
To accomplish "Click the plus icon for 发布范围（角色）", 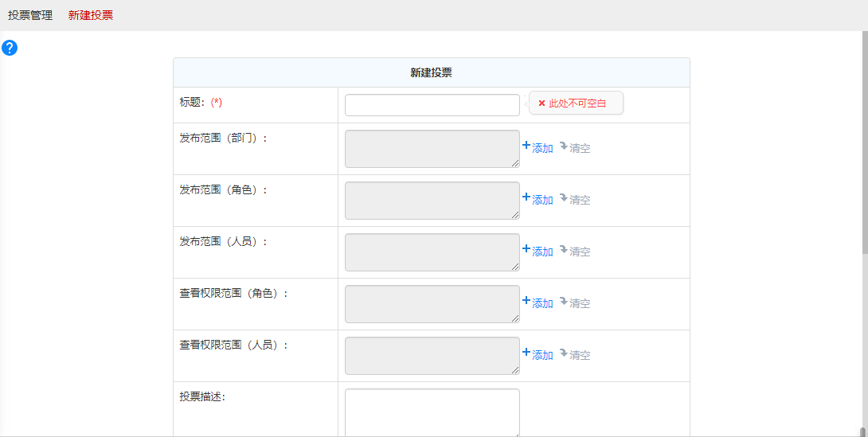I will [526, 197].
